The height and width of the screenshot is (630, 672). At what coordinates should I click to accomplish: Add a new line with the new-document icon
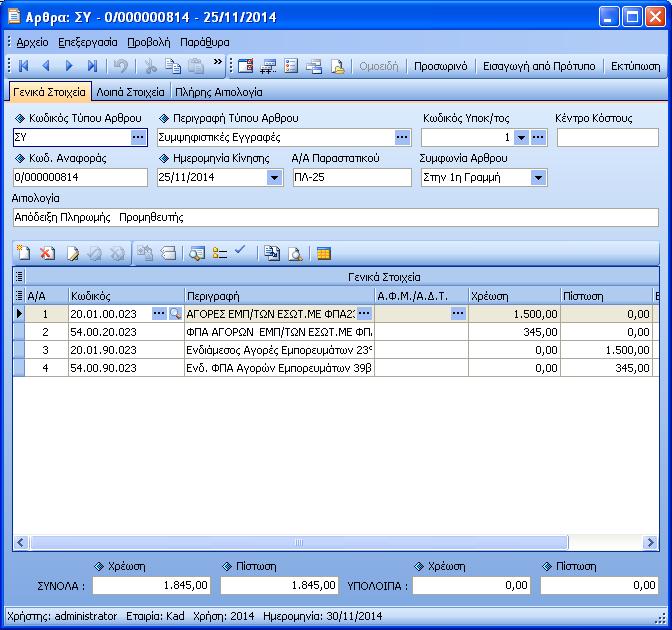(x=24, y=253)
